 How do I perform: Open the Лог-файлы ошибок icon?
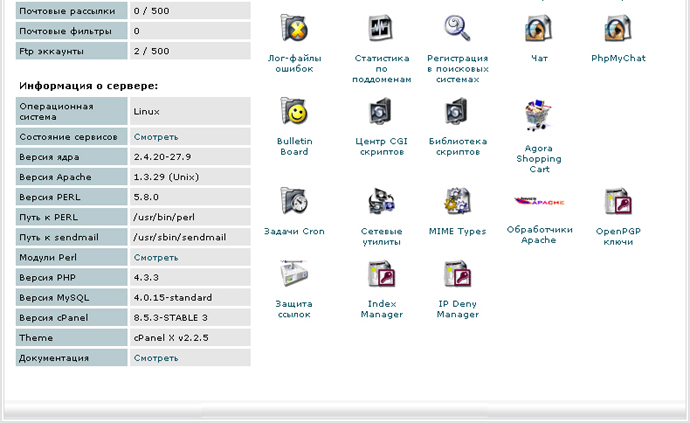[x=293, y=29]
